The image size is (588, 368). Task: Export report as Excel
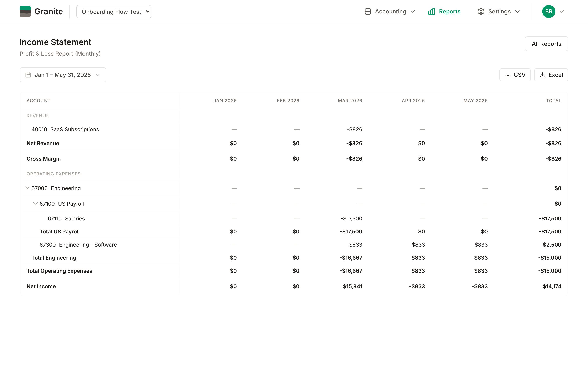click(551, 75)
